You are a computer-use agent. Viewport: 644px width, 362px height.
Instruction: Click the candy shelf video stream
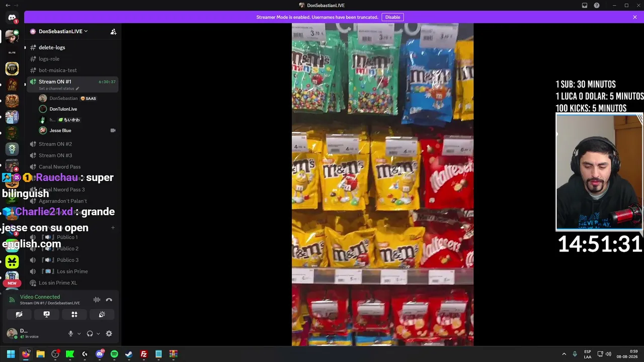click(382, 185)
